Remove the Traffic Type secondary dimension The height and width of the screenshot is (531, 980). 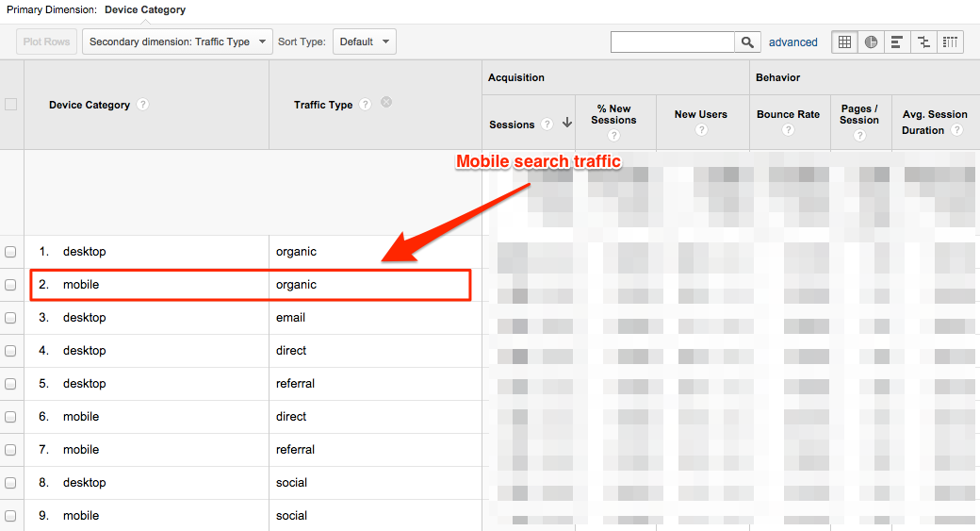click(x=387, y=102)
